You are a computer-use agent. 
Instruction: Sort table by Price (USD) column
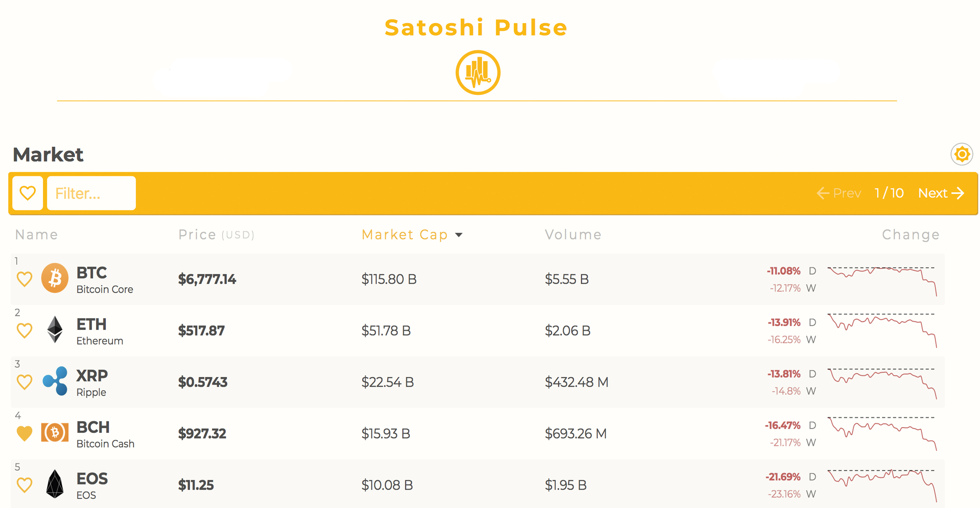coord(216,235)
